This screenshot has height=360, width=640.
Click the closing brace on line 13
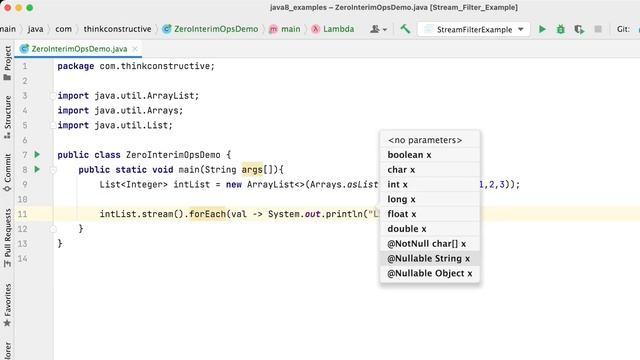[60, 244]
